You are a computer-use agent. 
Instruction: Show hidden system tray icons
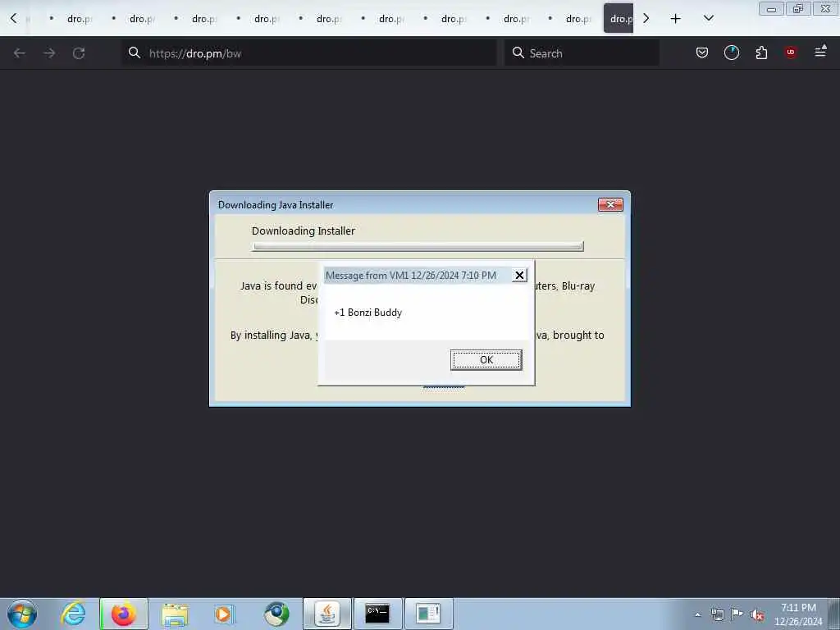coord(697,614)
